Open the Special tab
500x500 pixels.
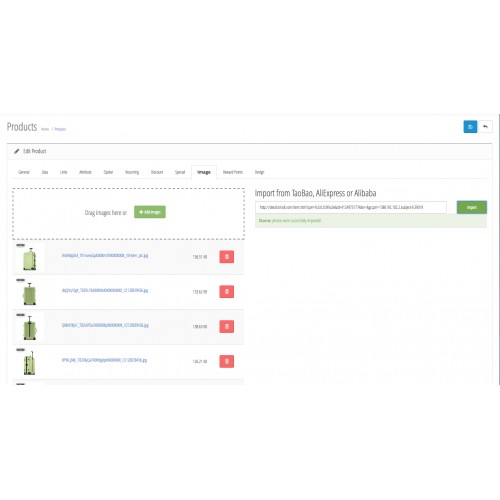click(180, 172)
